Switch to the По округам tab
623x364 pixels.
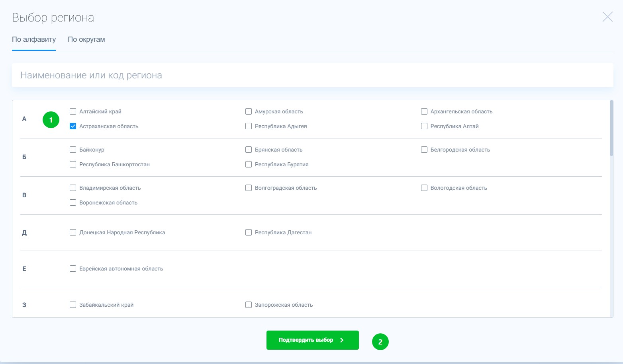[86, 39]
